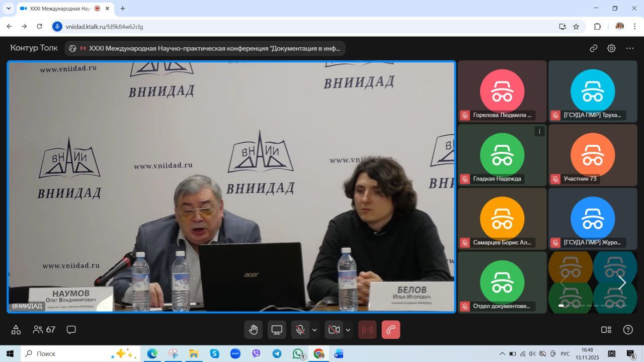The height and width of the screenshot is (362, 644).
Task: Go to next page of participants
Action: pyautogui.click(x=622, y=283)
